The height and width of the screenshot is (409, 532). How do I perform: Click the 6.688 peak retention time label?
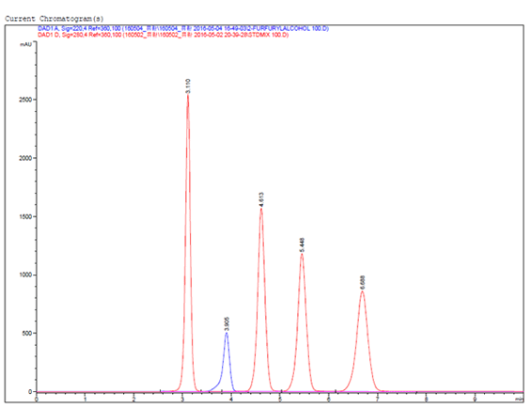[x=363, y=282]
